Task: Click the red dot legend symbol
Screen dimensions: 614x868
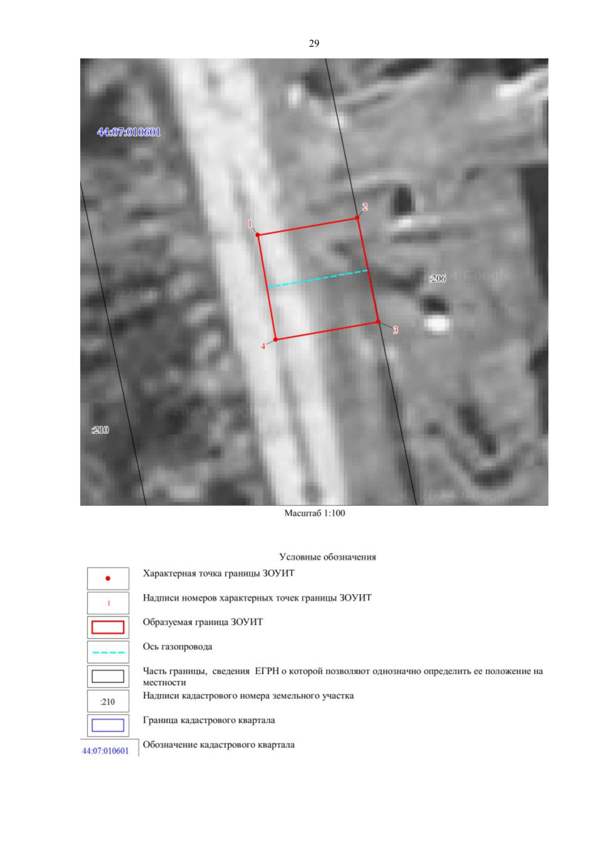Action: (108, 578)
